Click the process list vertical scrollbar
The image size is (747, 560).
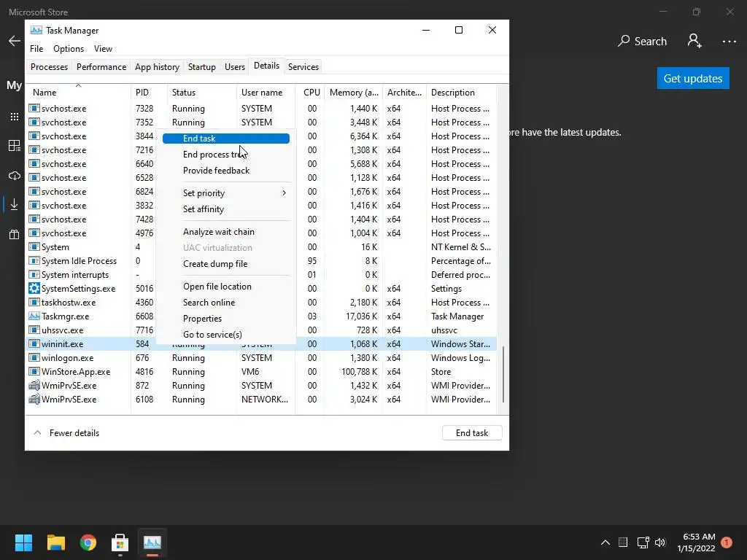pyautogui.click(x=503, y=375)
